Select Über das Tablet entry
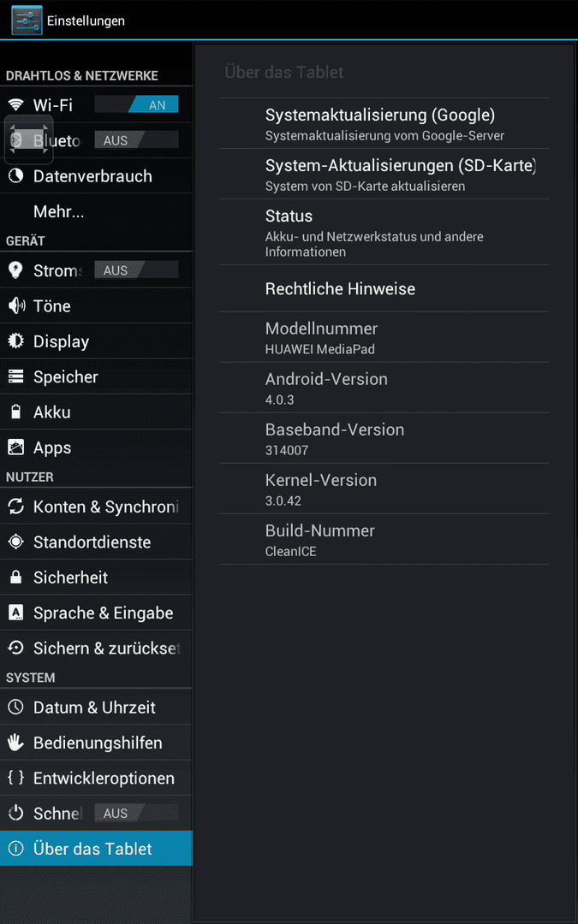578x924 pixels. [x=96, y=848]
